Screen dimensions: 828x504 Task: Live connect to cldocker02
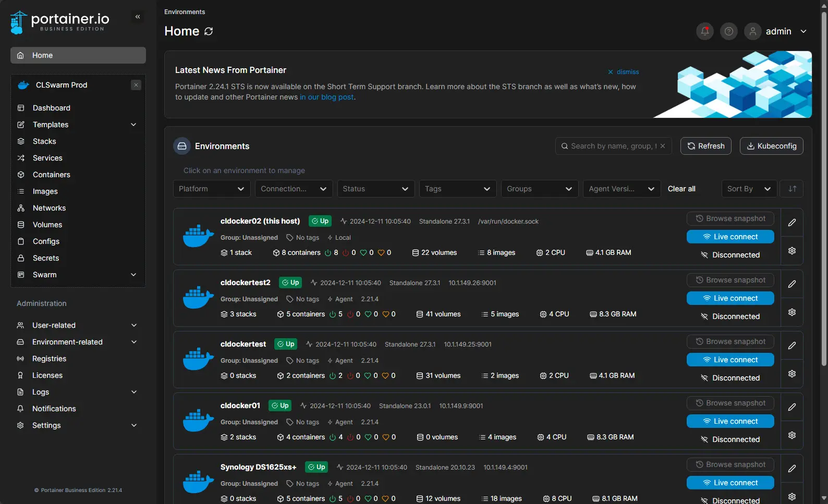[x=730, y=237]
